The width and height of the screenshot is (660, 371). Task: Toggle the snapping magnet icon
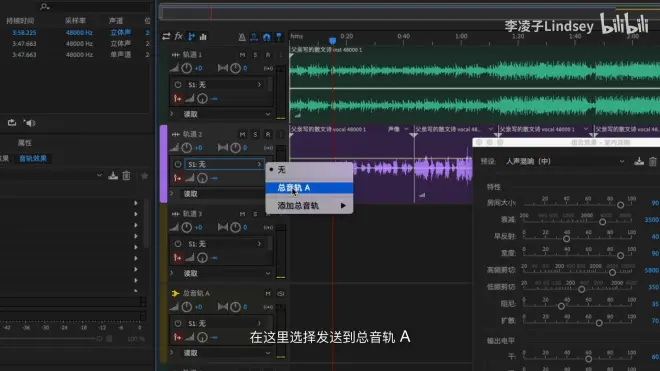pos(266,37)
